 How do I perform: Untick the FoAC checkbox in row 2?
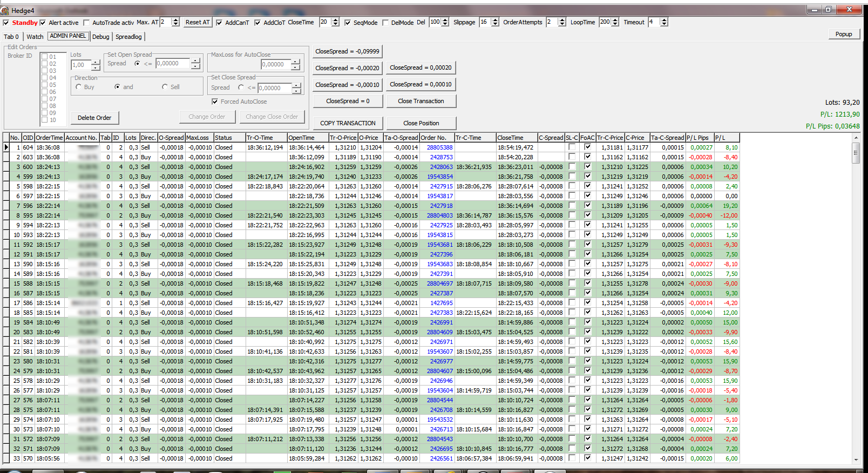[587, 157]
